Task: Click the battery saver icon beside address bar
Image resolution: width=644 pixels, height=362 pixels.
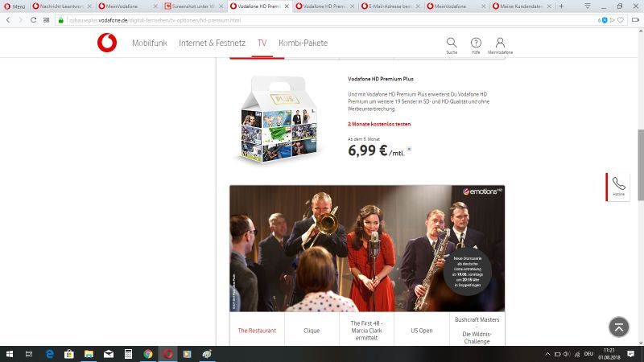Action: (635, 19)
